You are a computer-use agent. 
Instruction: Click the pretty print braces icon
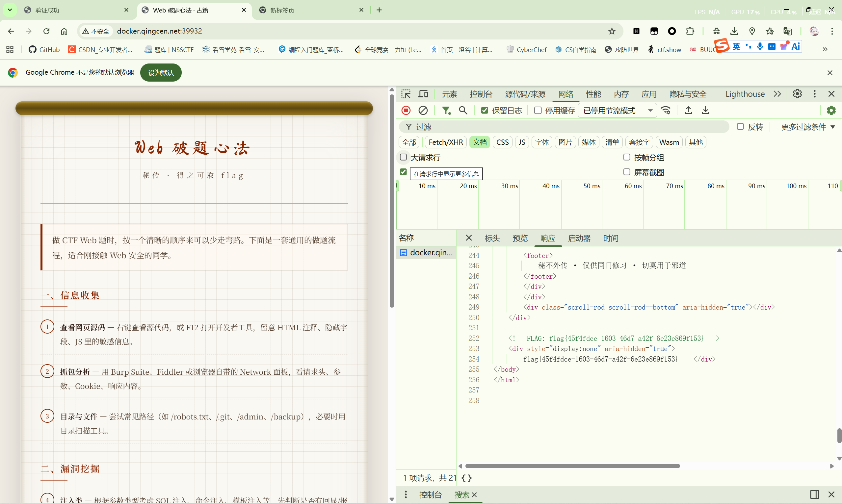(x=466, y=478)
